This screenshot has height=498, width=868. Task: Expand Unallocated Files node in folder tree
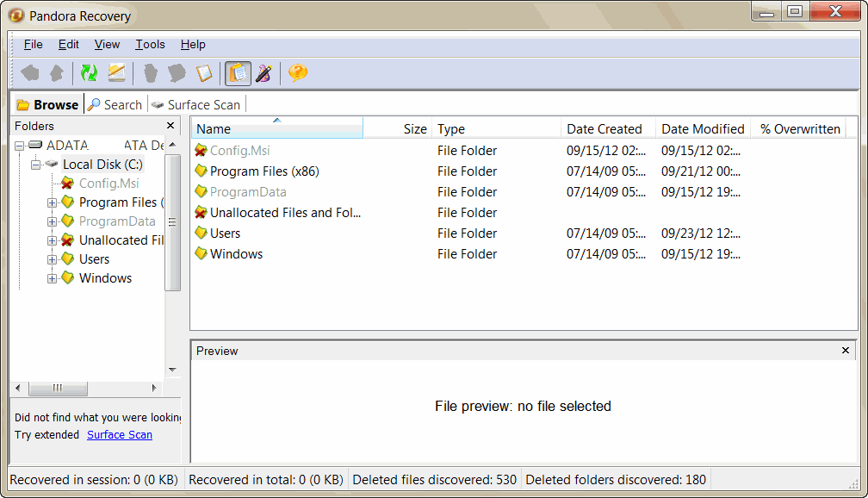coord(52,240)
